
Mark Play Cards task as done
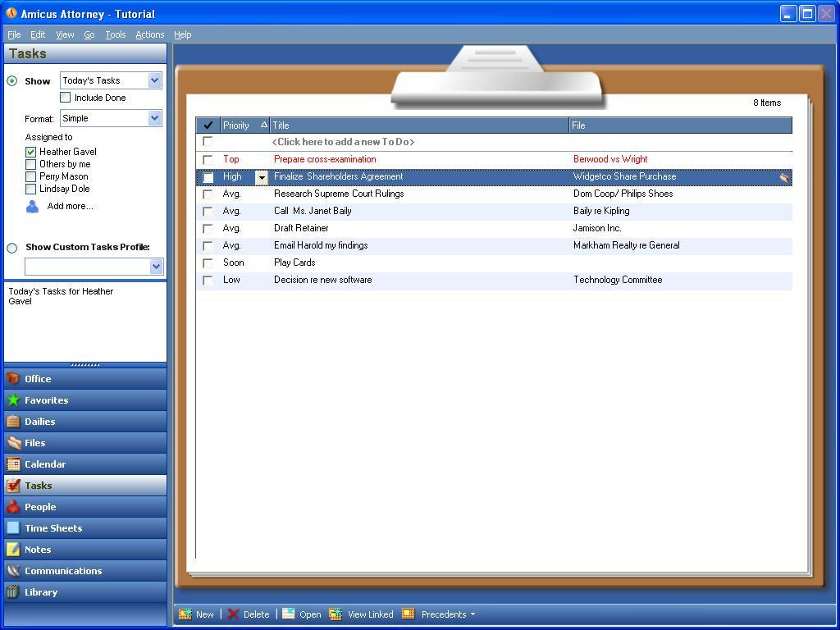(x=208, y=263)
